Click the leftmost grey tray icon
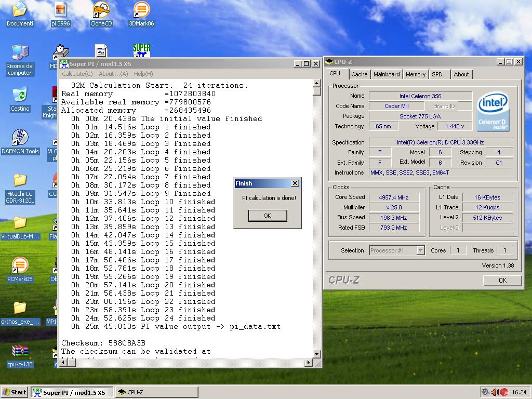Viewport: 532px width, 399px height. (485, 392)
